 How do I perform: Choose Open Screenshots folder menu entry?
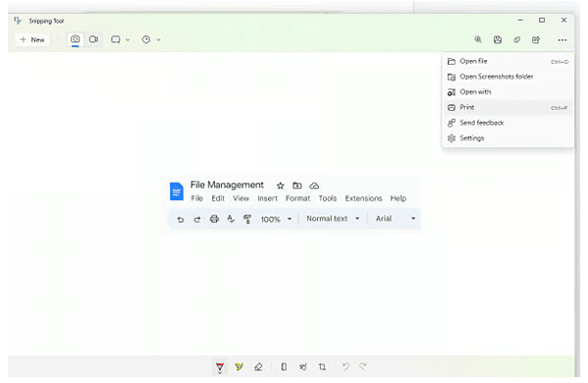[x=508, y=77]
